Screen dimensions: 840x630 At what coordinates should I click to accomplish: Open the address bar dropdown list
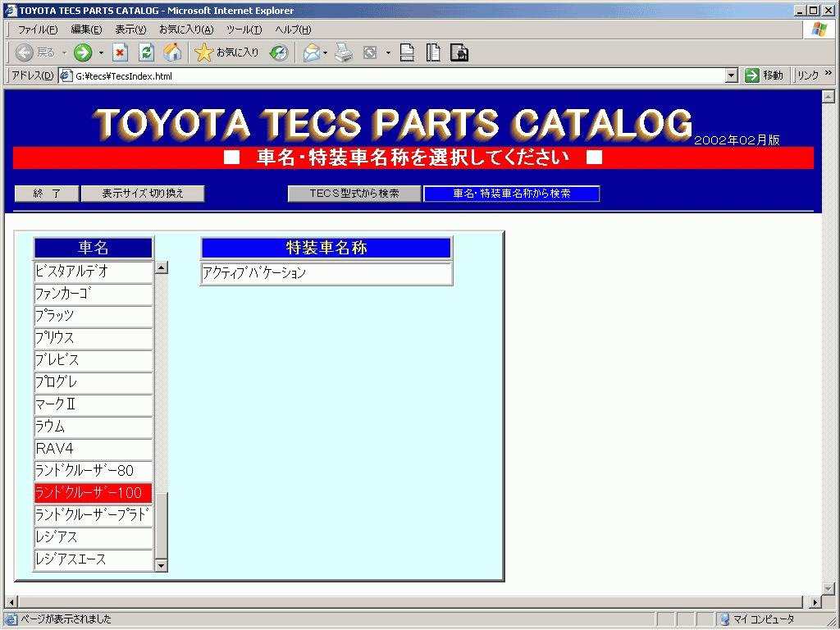tap(732, 75)
